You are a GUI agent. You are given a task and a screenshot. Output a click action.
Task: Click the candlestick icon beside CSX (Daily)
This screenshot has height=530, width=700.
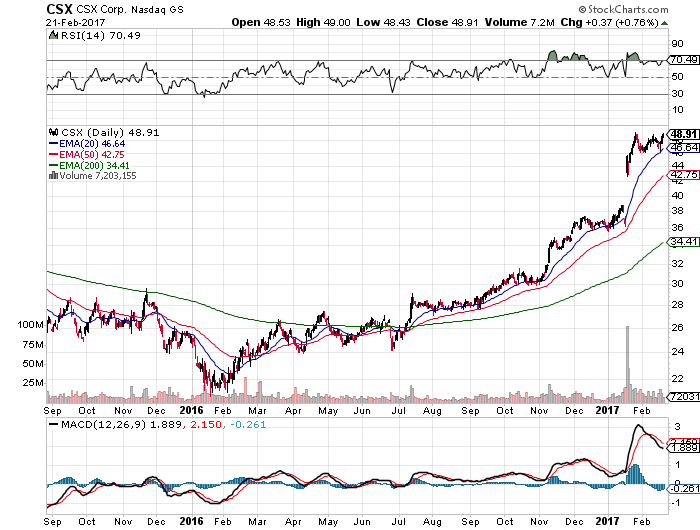pos(54,132)
